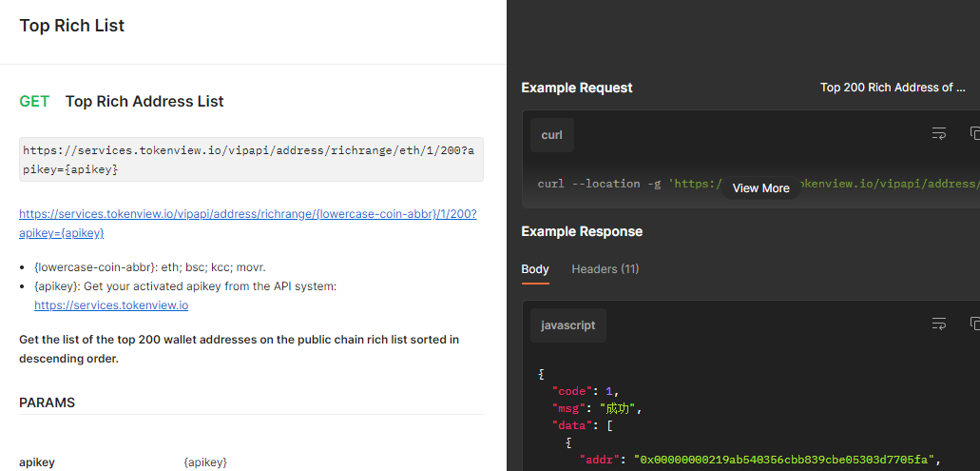Viewport: 980px width, 471px height.
Task: Copy the javascript example response body
Action: pos(973,324)
